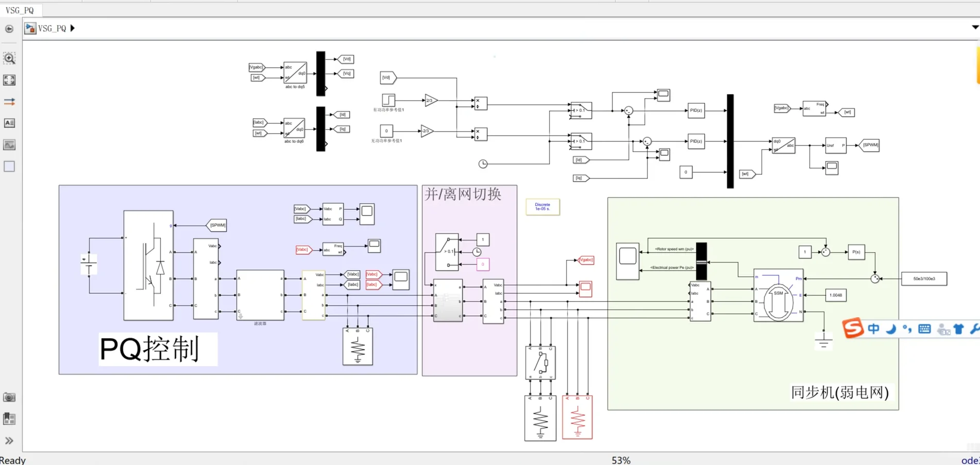Select the switch block in grid transfer area

click(447, 252)
